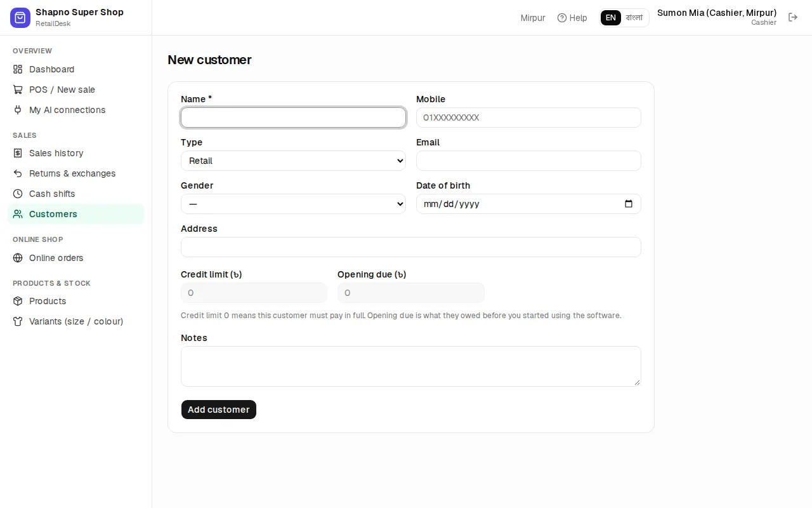
Task: Open Sales history page
Action: click(76, 153)
